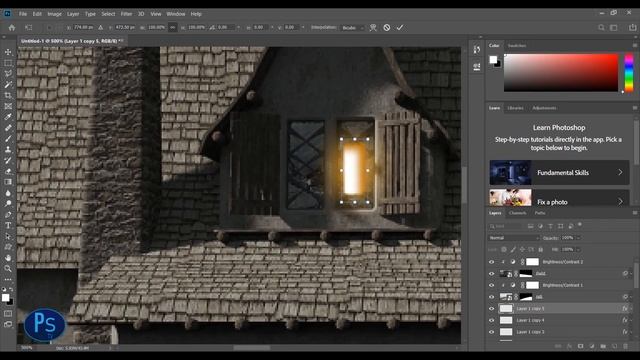
Task: Select the Frame tool
Action: [8, 106]
